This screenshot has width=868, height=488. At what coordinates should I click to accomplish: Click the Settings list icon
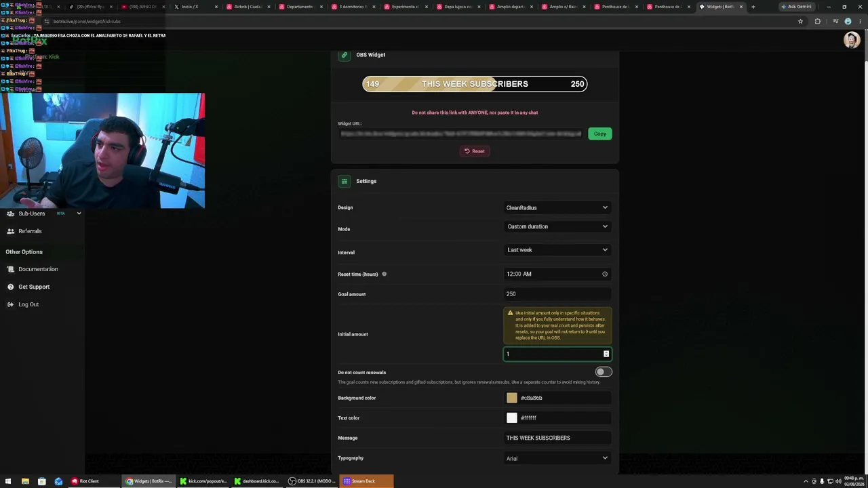(344, 181)
